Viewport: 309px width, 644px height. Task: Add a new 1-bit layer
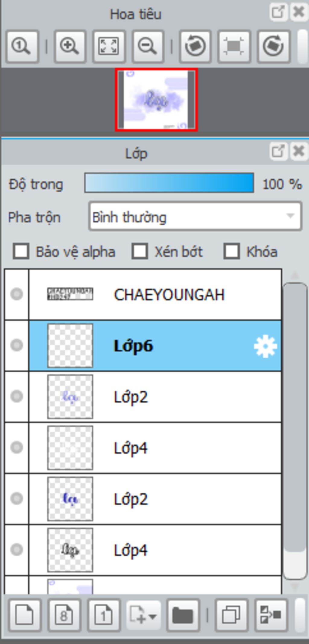[104, 615]
